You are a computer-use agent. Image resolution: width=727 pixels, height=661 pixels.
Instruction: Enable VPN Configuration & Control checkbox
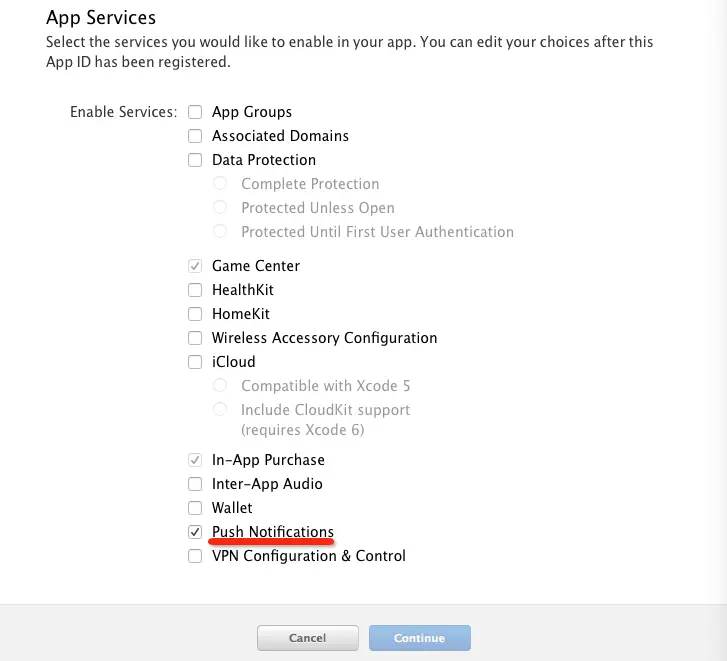[x=195, y=556]
